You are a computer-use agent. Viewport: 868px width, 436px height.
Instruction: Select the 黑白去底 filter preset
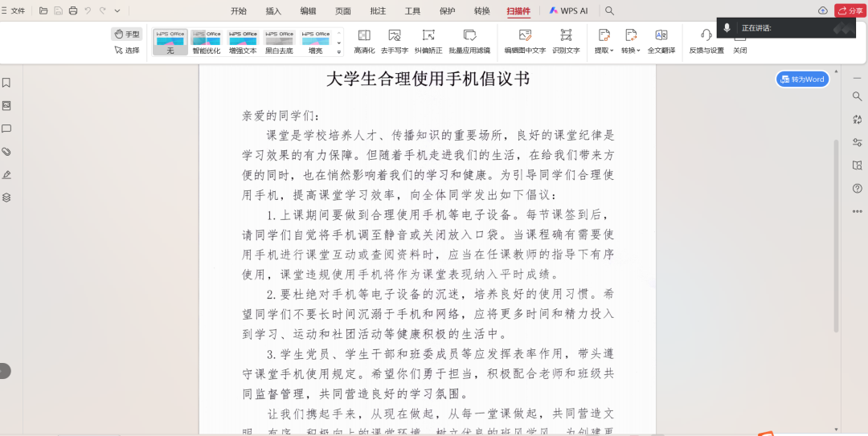tap(279, 43)
